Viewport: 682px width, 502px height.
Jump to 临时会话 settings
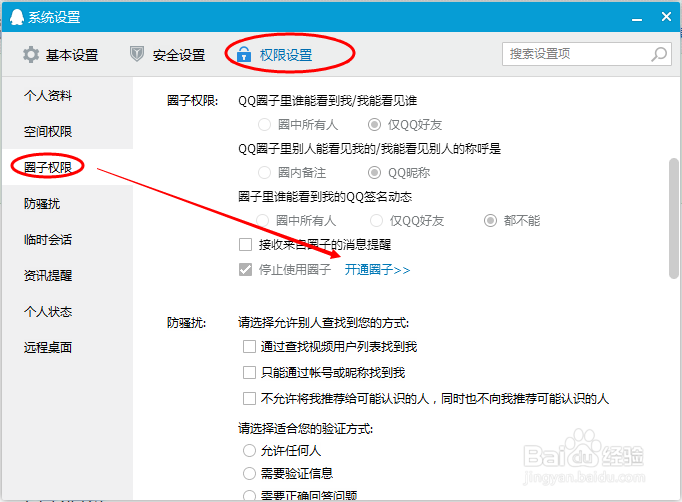pos(48,240)
